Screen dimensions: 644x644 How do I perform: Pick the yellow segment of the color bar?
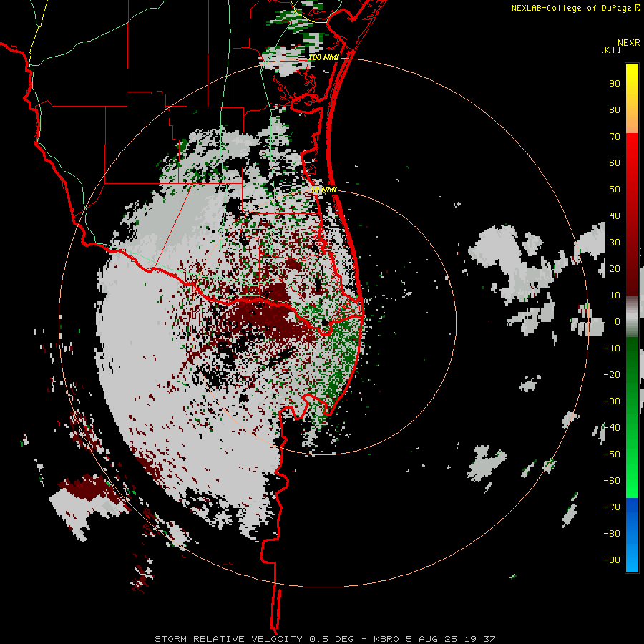632,99
